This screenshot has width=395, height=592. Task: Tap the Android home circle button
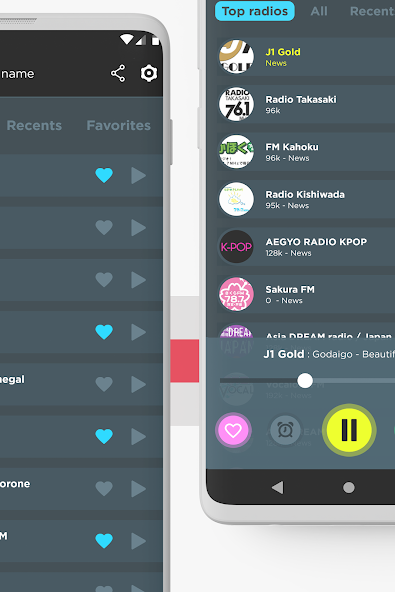click(x=349, y=487)
